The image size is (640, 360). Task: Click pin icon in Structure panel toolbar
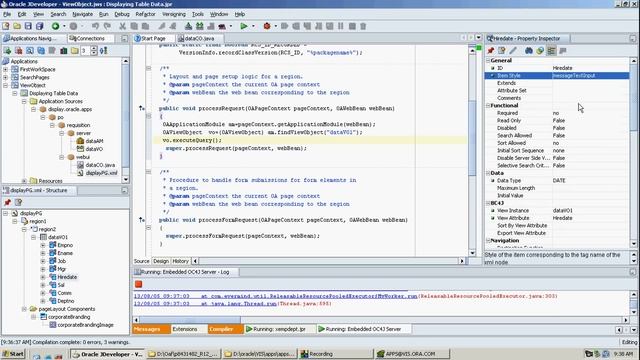pos(7,202)
